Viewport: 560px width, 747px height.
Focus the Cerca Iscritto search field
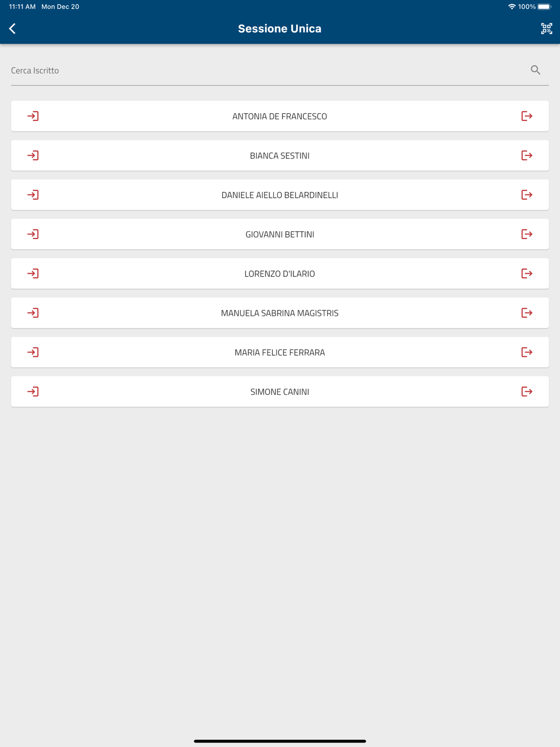[269, 71]
